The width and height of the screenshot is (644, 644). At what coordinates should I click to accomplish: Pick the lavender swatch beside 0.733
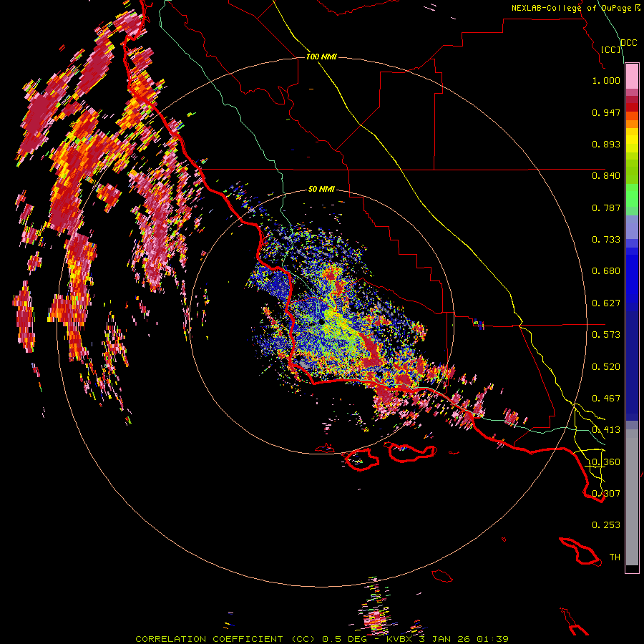[x=632, y=233]
